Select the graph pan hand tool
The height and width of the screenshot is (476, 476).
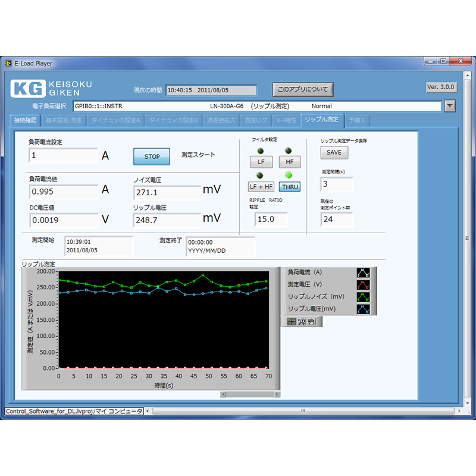pyautogui.click(x=311, y=321)
